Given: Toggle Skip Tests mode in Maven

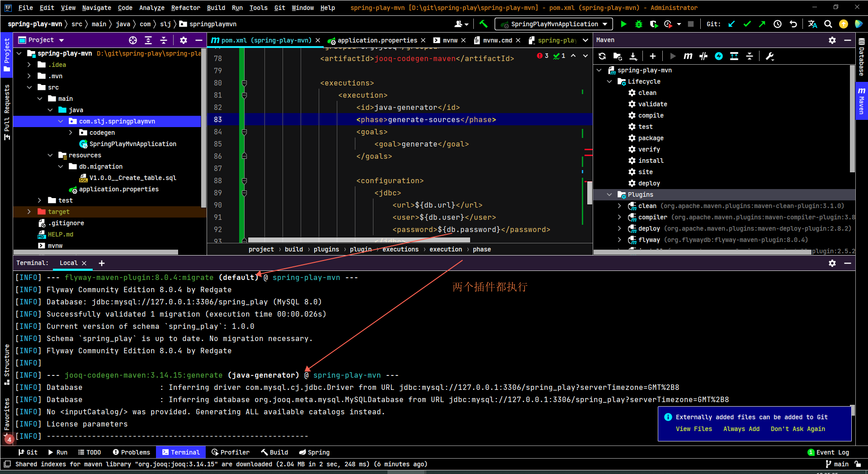Looking at the screenshot, I should point(718,56).
